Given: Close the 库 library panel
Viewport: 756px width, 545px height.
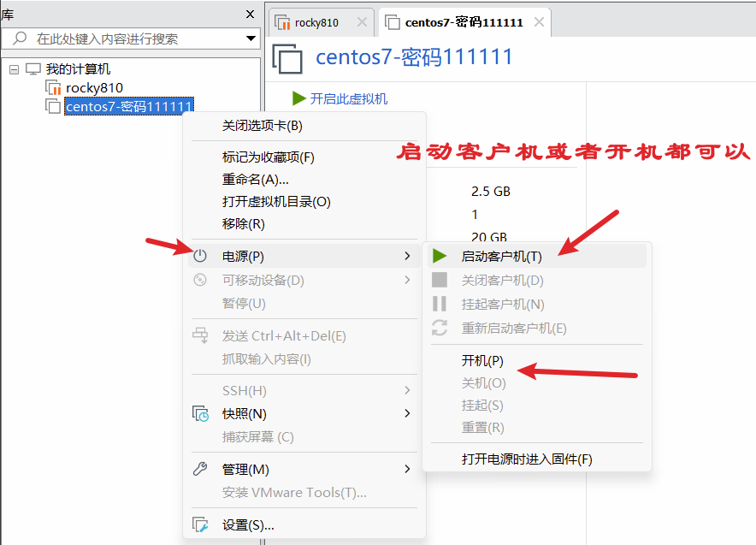Looking at the screenshot, I should tap(250, 14).
